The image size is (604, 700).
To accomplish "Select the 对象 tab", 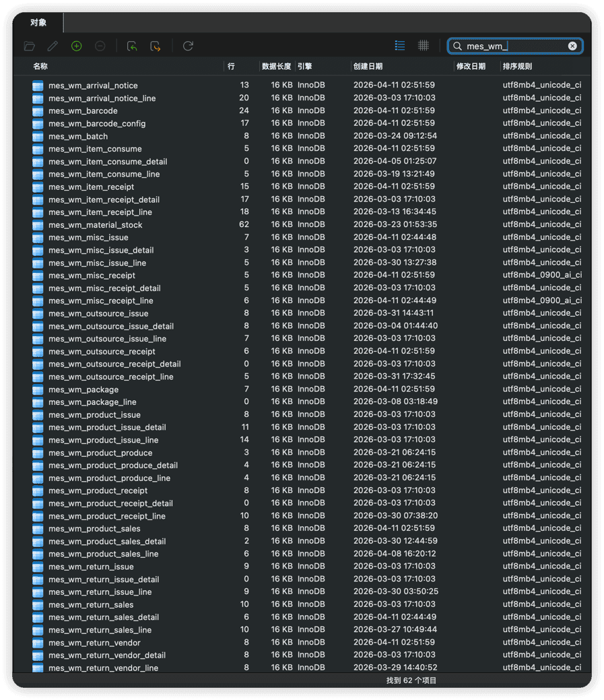I will click(x=38, y=22).
